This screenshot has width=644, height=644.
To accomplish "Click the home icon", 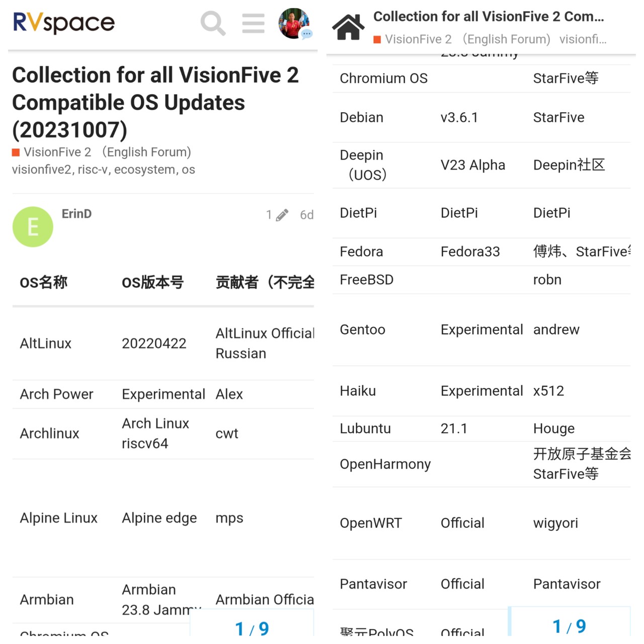I will [x=348, y=27].
